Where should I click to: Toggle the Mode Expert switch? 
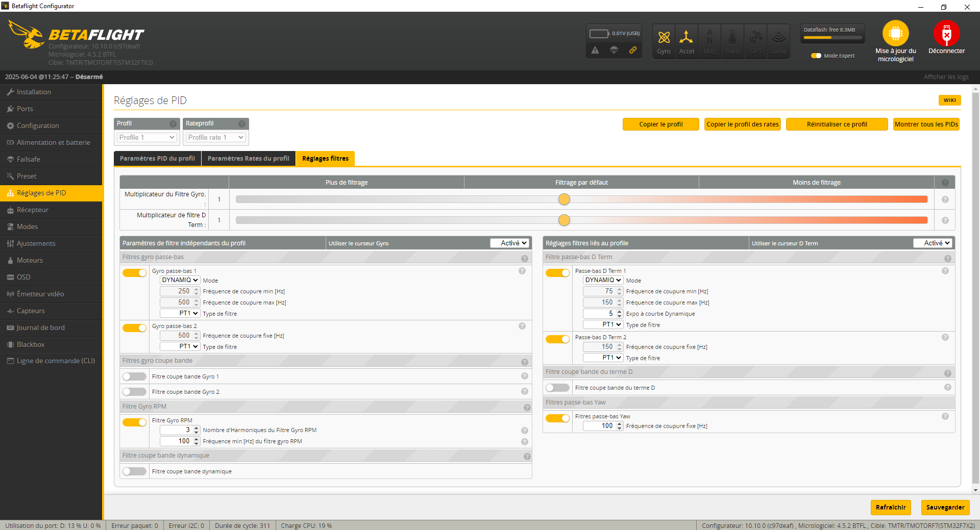(x=816, y=56)
